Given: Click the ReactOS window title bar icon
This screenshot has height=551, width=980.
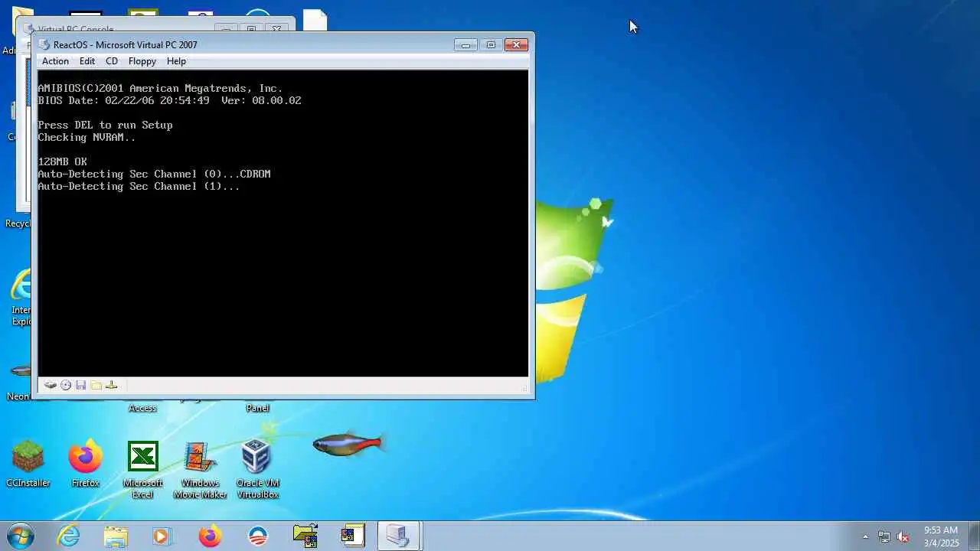Looking at the screenshot, I should (44, 45).
